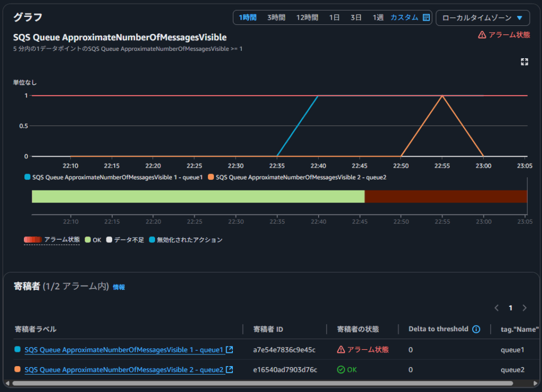Open the queue1 contributor label link
The height and width of the screenshot is (392, 542).
(123, 350)
